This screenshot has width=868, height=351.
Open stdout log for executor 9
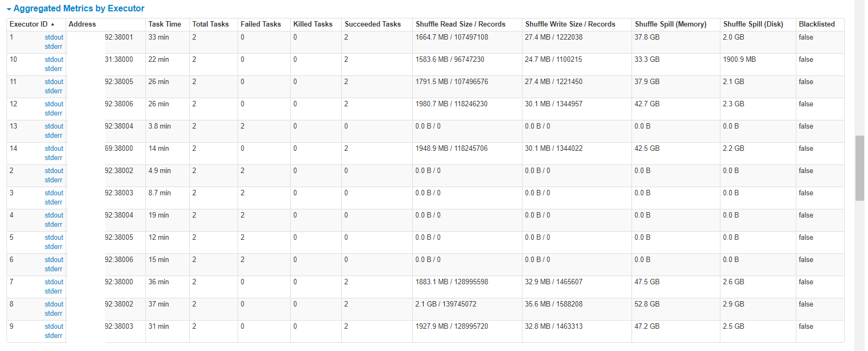coord(54,327)
